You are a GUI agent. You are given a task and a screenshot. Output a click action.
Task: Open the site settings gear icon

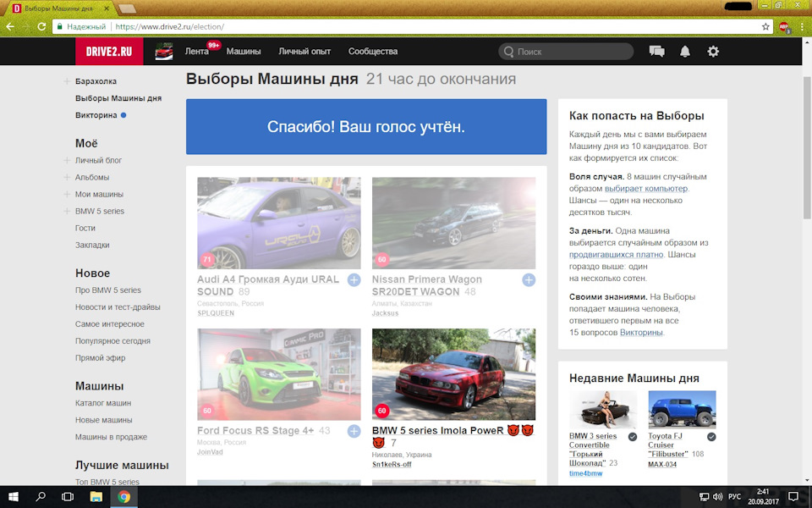(713, 52)
